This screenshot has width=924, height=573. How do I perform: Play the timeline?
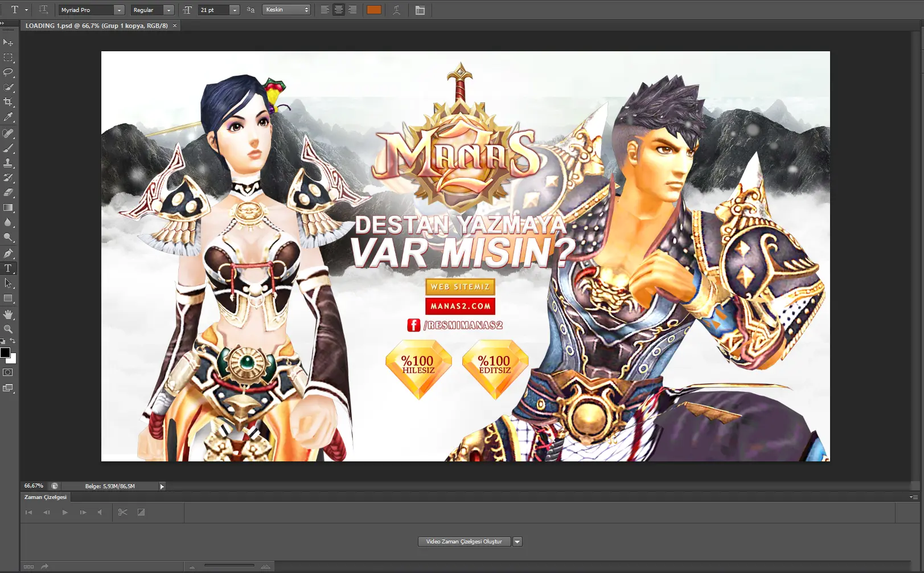65,513
